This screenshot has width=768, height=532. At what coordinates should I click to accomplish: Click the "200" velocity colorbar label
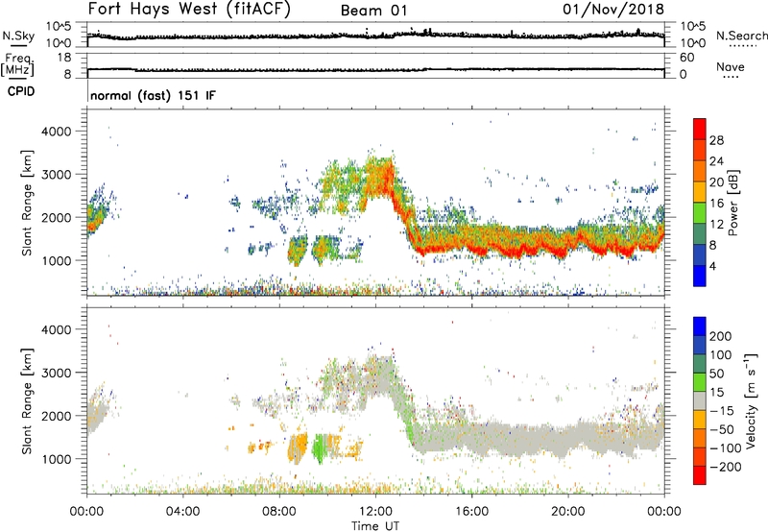(x=721, y=336)
